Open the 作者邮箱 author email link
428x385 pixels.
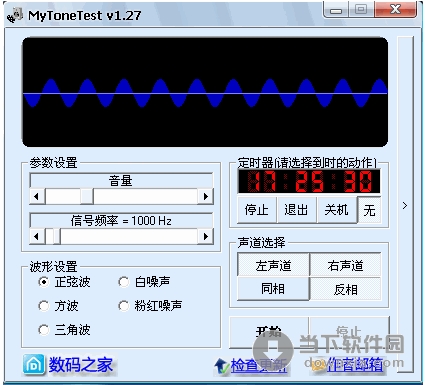(x=354, y=364)
